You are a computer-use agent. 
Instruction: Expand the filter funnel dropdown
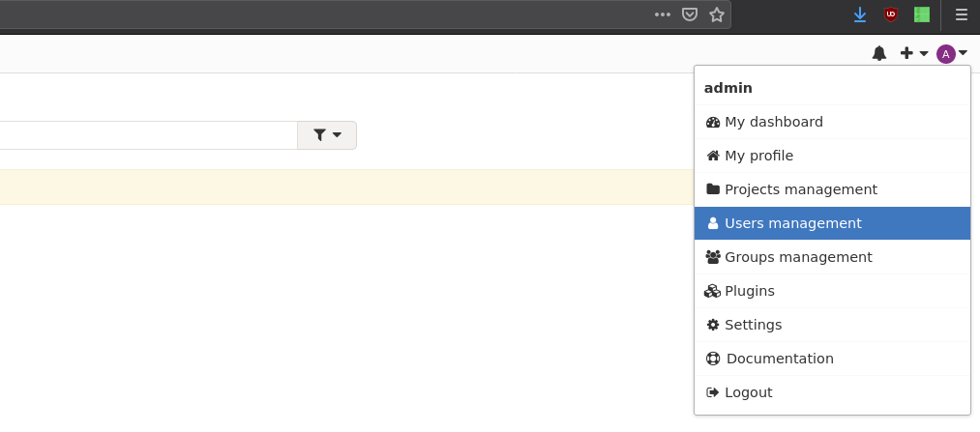[x=327, y=135]
